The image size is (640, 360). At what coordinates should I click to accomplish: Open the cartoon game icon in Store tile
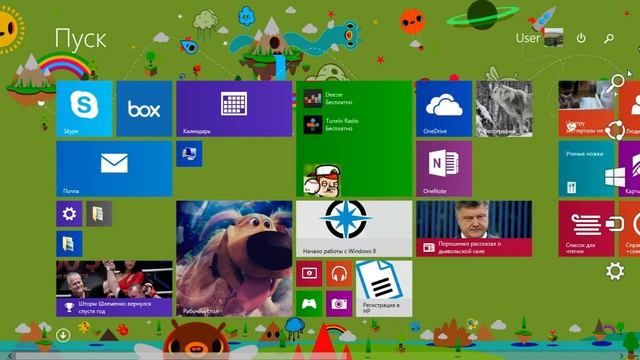point(322,180)
